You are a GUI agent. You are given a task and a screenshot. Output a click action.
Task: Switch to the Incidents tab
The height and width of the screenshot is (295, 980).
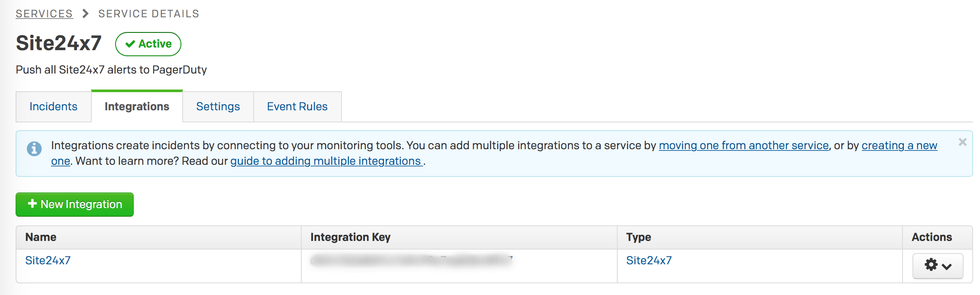tap(53, 106)
